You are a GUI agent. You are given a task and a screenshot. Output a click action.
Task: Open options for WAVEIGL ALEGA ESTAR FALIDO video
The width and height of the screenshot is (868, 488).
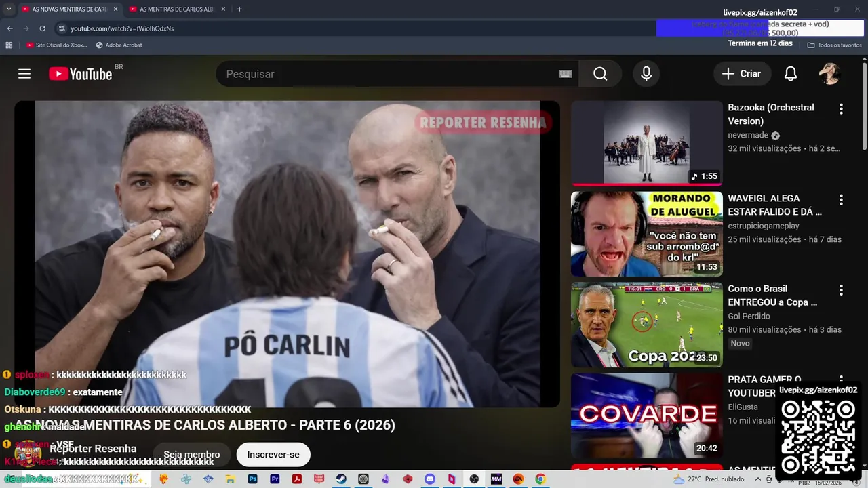(841, 200)
